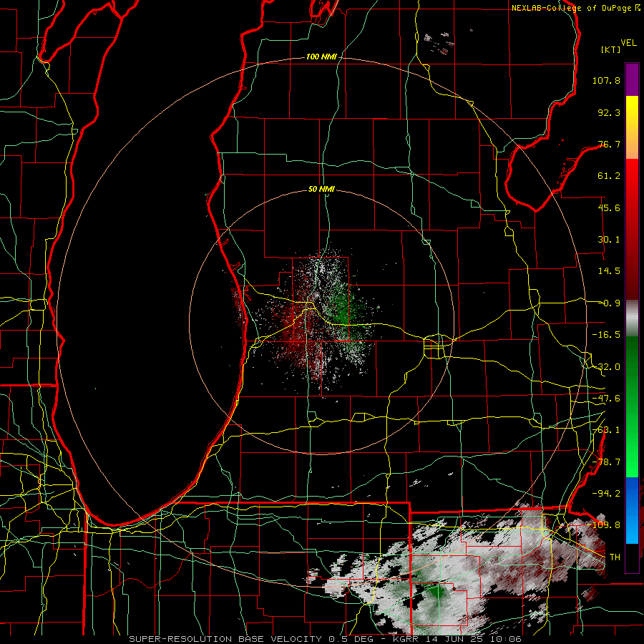Click the VEL legend title
Viewport: 644px width, 644px height.
tap(628, 43)
